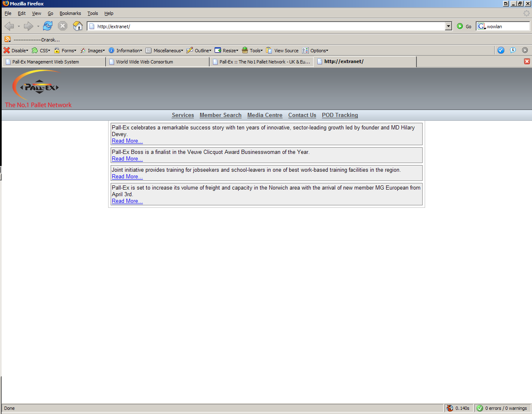Open the Services link
Image resolution: width=532 pixels, height=414 pixels.
[183, 115]
